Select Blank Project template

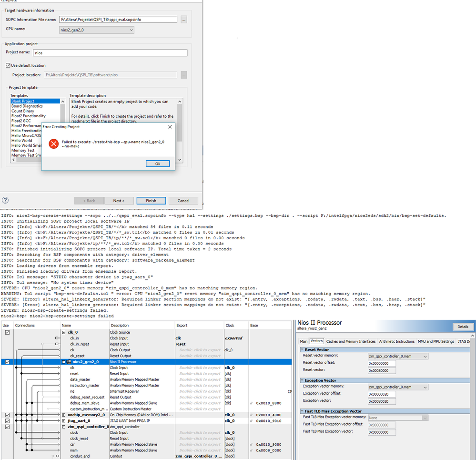(35, 101)
